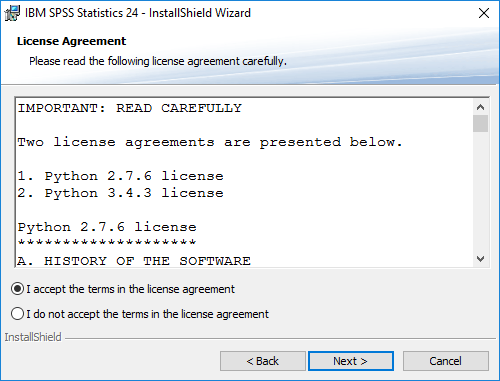Click the row of asterisks in license text
The height and width of the screenshot is (381, 500).
coord(107,242)
